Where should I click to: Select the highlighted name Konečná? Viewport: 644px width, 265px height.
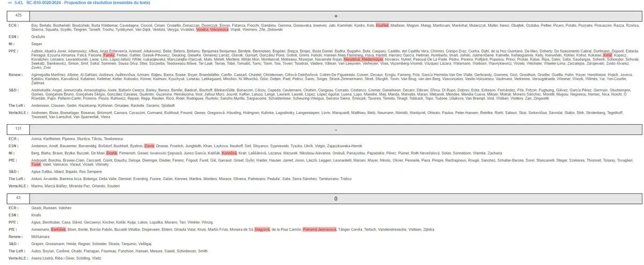click(229, 153)
